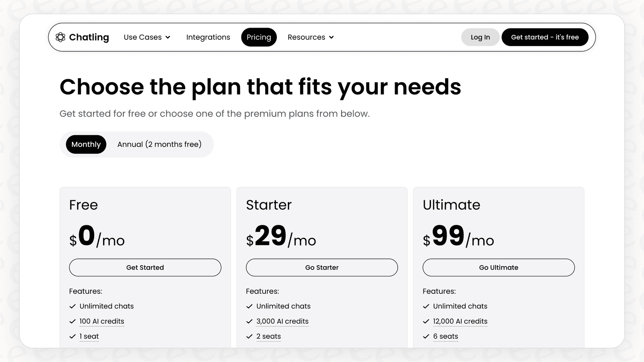Click the Chatling logo icon
Image resolution: width=644 pixels, height=362 pixels.
[61, 37]
